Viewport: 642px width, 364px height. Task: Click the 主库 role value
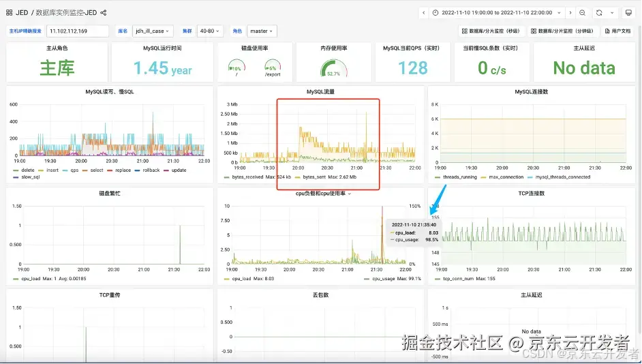[x=57, y=68]
